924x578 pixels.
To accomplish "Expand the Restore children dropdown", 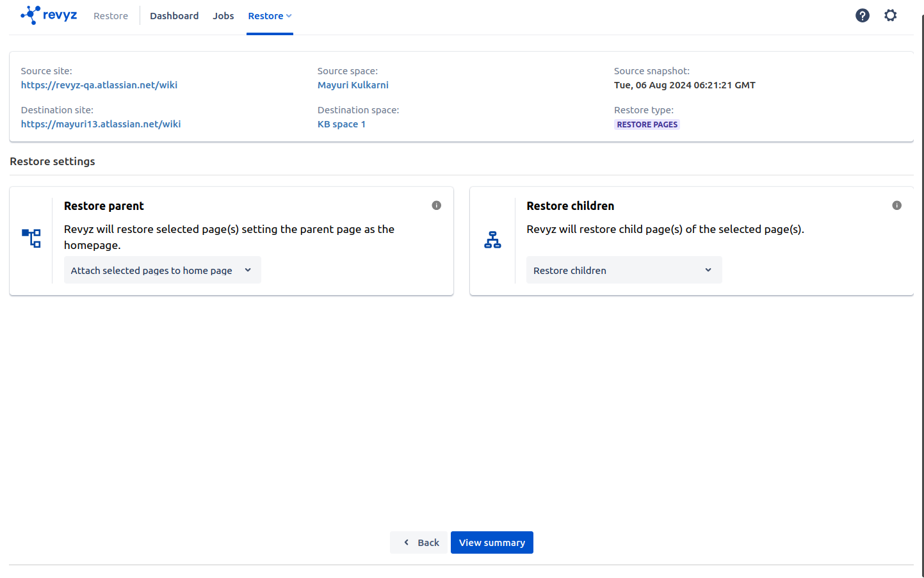I will click(x=624, y=270).
